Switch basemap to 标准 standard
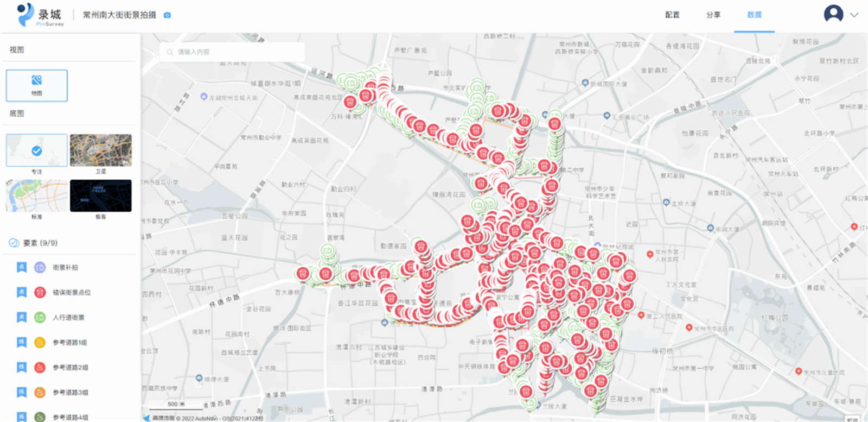The width and height of the screenshot is (868, 422). tap(37, 196)
